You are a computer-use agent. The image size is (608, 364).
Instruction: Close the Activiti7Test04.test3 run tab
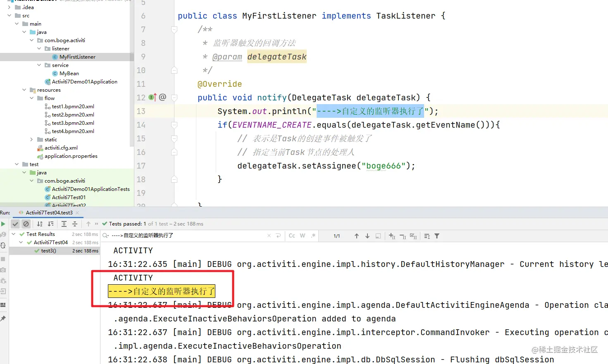point(77,213)
